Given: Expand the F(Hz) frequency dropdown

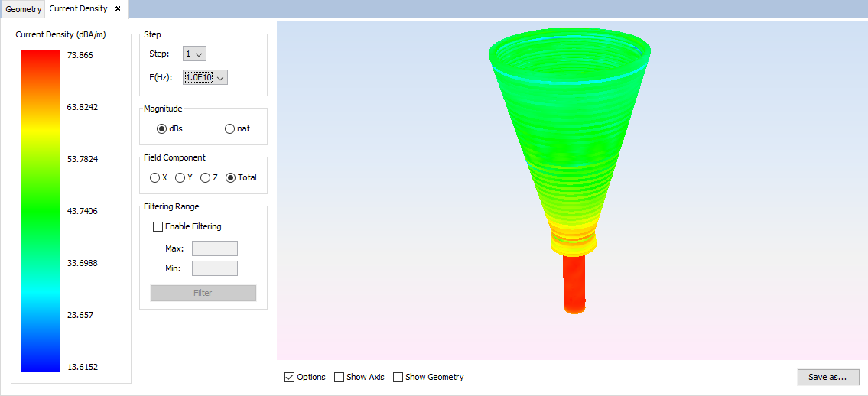Looking at the screenshot, I should [x=206, y=77].
